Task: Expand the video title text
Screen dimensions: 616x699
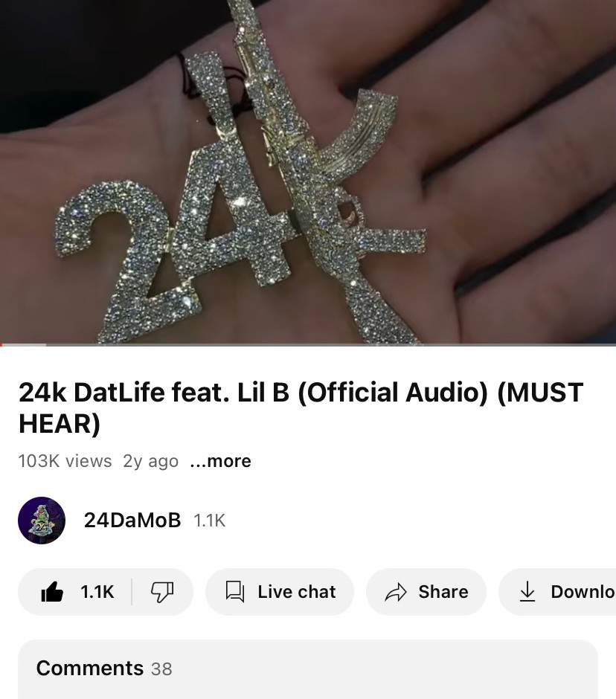Action: click(x=301, y=408)
